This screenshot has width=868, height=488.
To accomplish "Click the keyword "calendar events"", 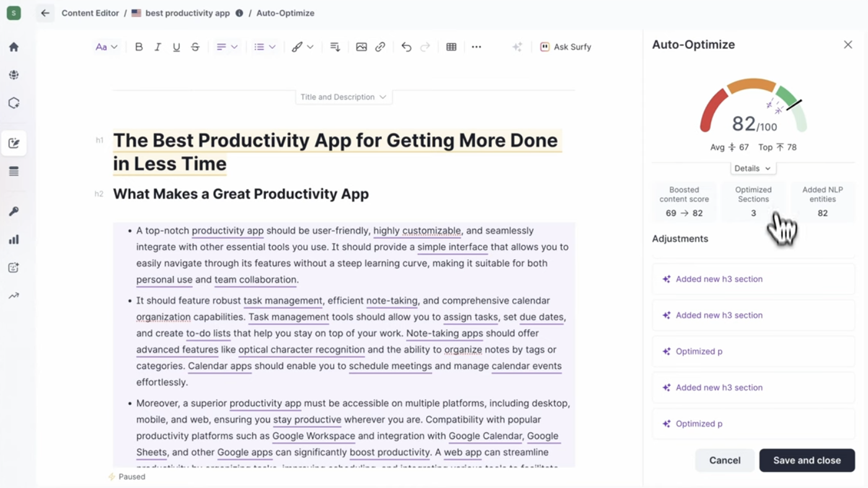I will click(x=526, y=366).
